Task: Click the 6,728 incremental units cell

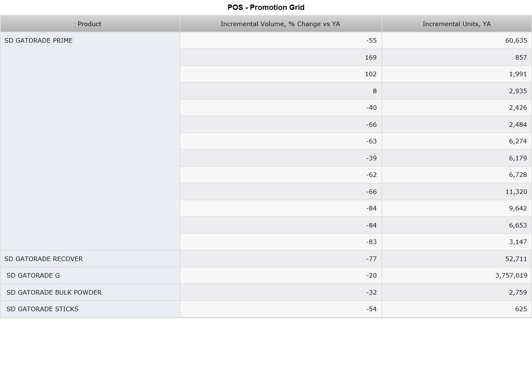Action: pyautogui.click(x=457, y=175)
